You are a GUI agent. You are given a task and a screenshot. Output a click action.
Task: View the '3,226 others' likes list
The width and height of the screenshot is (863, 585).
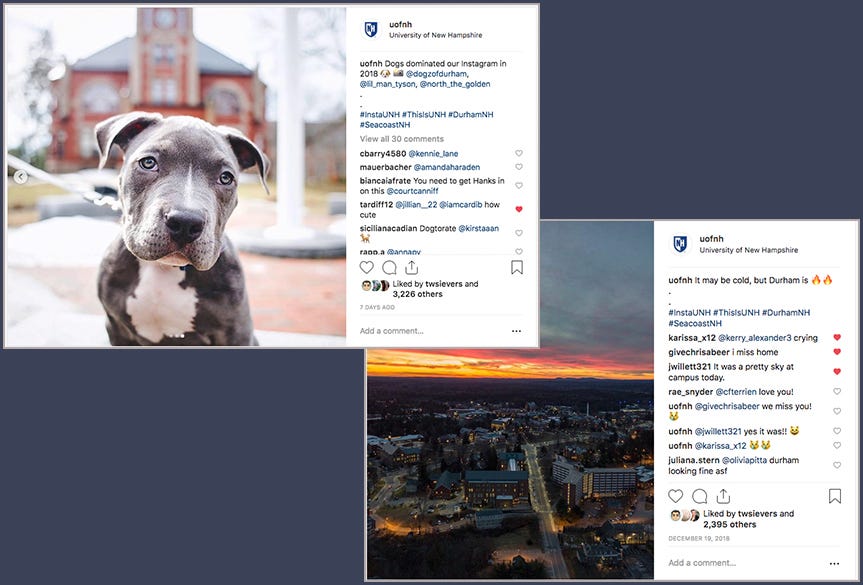pos(417,294)
